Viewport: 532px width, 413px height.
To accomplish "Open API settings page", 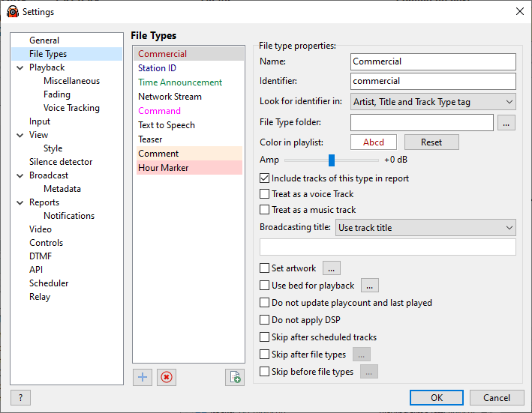I will pos(36,270).
